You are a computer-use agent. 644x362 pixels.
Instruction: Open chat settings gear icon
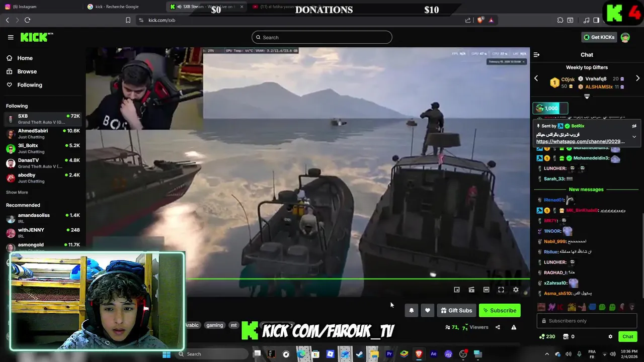pyautogui.click(x=610, y=336)
